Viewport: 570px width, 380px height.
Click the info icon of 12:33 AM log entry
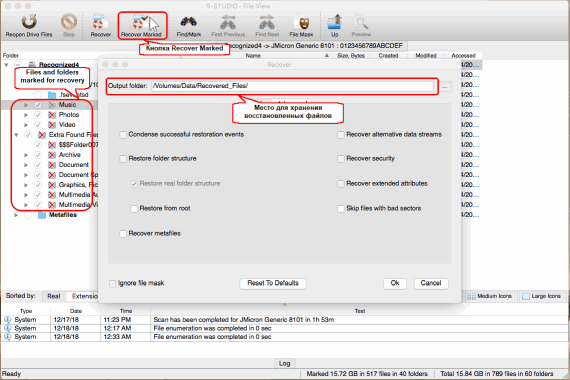point(7,337)
